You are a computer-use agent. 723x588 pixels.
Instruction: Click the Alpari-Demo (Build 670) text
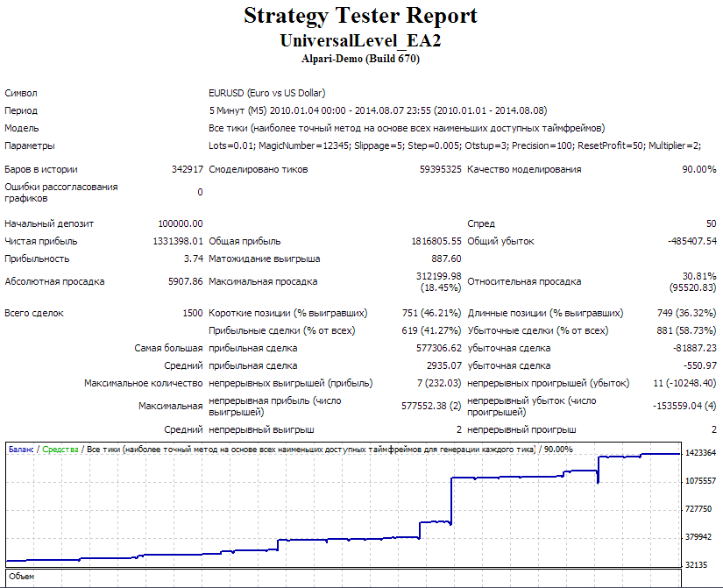pos(360,59)
